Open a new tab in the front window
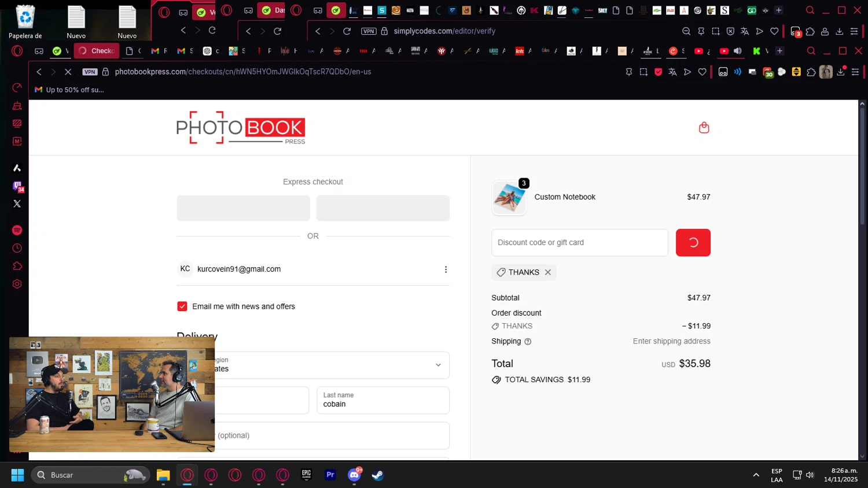 click(x=779, y=51)
